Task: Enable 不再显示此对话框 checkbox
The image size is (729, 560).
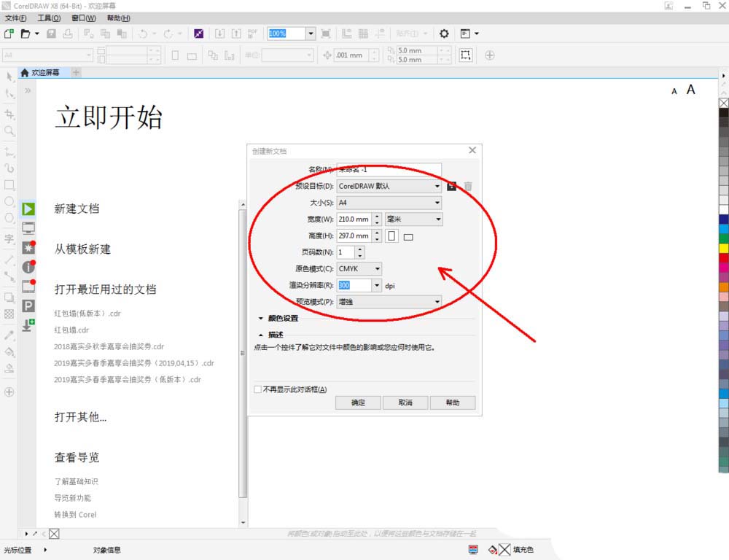Action: [258, 389]
